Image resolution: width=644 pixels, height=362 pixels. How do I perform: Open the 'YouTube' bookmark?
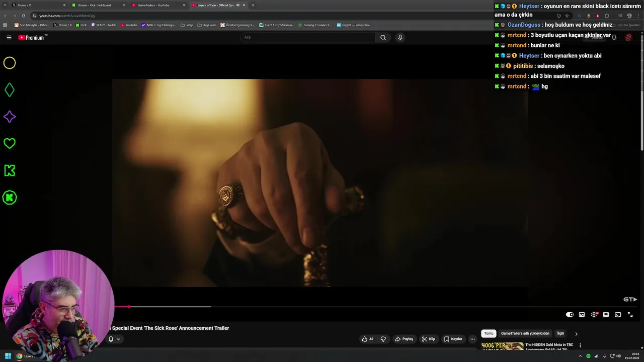click(129, 25)
